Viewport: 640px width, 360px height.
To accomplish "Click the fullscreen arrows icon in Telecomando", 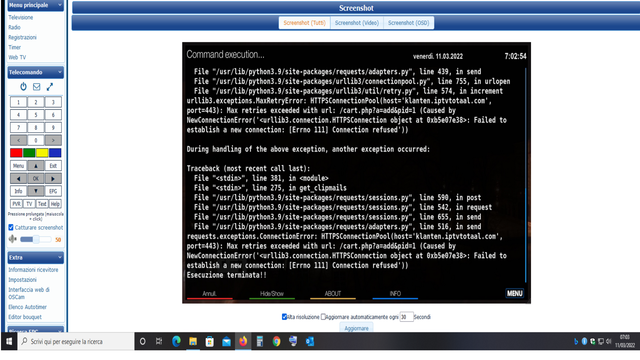I will [x=50, y=87].
